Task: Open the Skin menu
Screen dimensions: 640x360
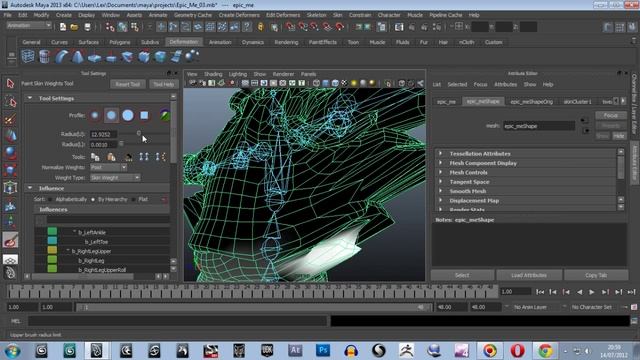Action: click(x=338, y=15)
